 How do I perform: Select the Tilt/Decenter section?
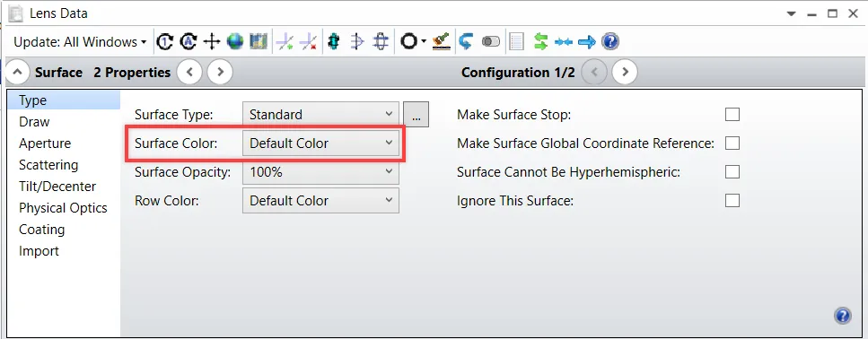[57, 187]
